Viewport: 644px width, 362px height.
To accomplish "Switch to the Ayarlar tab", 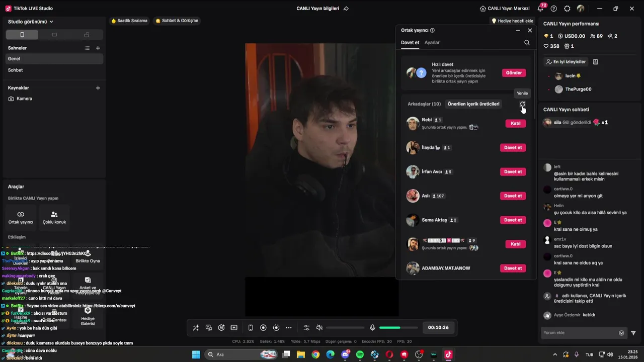I will coord(432,43).
